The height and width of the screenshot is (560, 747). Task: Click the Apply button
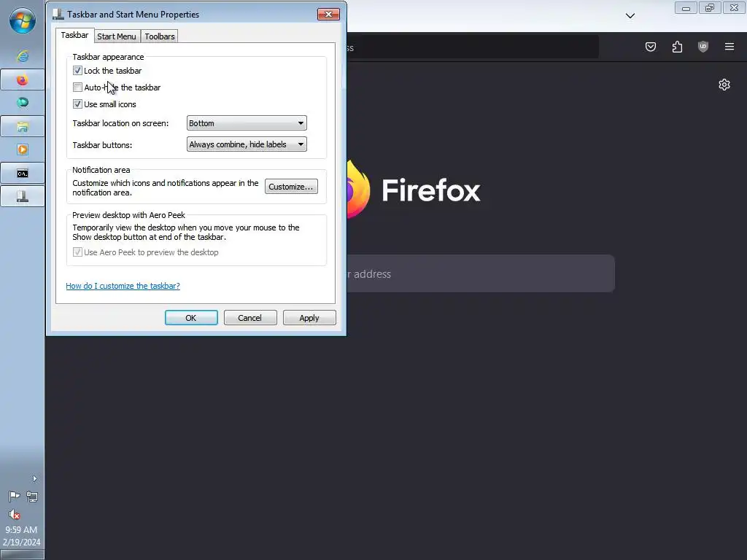point(309,318)
